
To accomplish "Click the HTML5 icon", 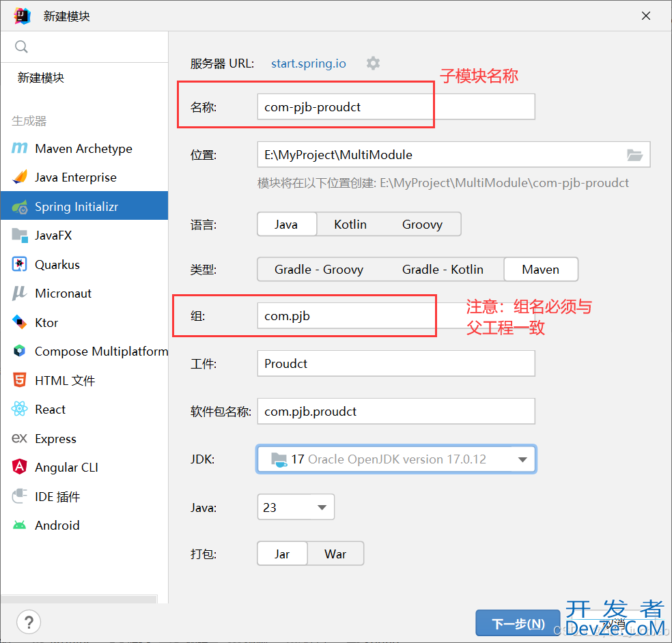I will point(19,380).
